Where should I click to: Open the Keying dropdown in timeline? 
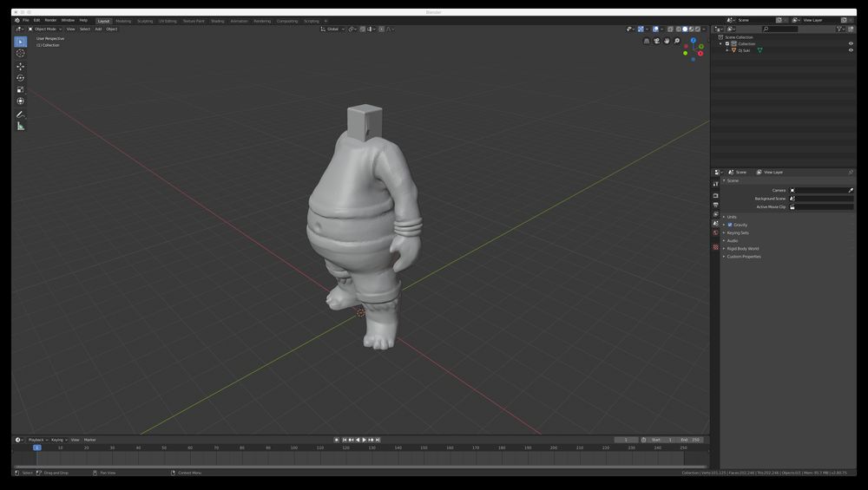(59, 441)
